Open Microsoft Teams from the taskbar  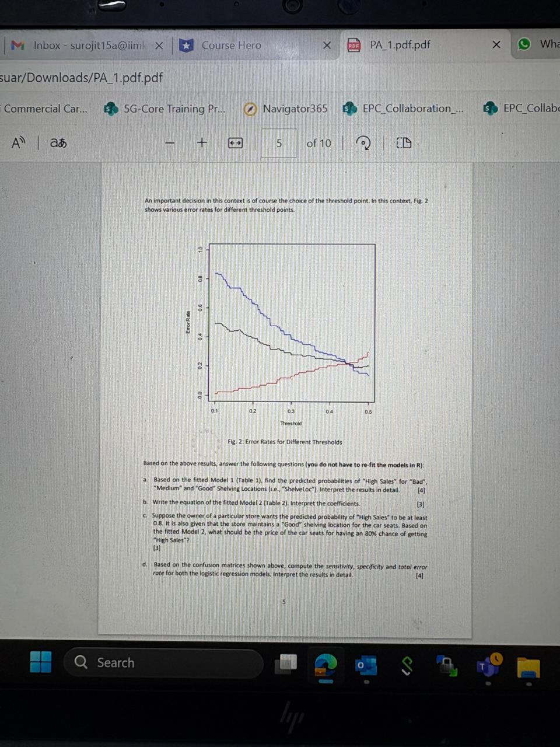(x=488, y=664)
